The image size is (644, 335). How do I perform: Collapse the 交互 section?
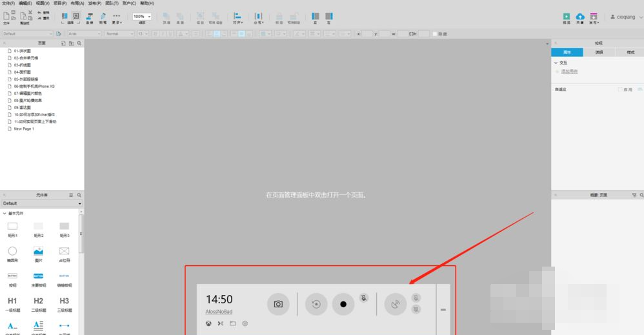556,63
